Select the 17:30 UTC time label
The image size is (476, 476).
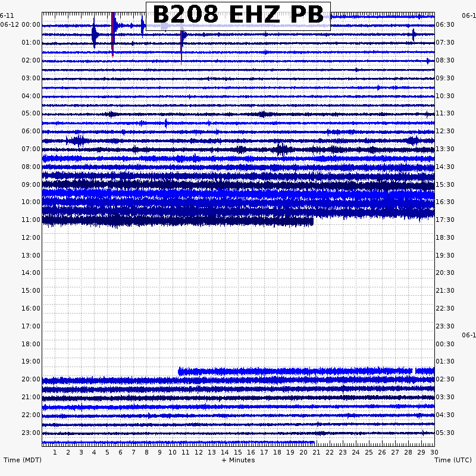coord(445,220)
